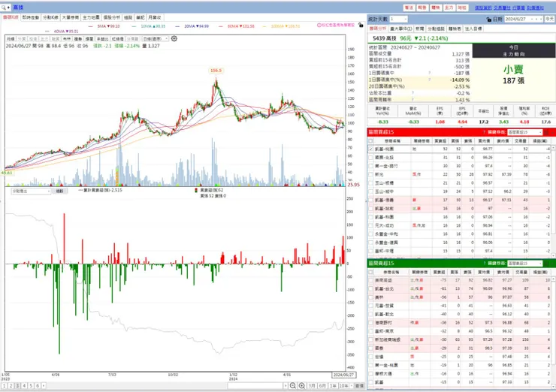Click the help icon beside 1日籌碼集中(%) row
This screenshot has width=556, height=392.
(x=430, y=80)
